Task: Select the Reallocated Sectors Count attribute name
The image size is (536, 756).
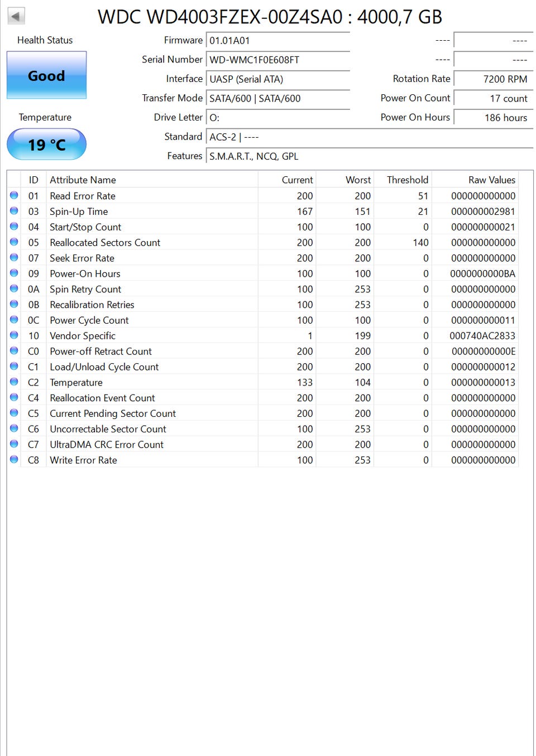Action: pyautogui.click(x=105, y=243)
